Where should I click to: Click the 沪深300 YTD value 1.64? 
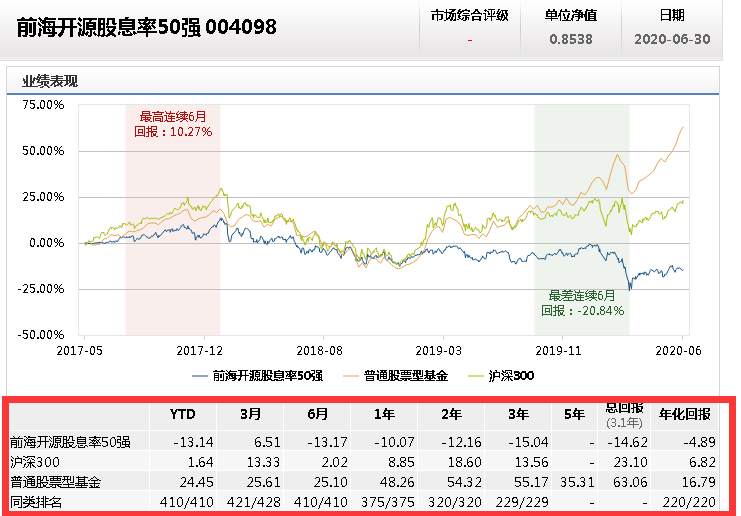[200, 462]
